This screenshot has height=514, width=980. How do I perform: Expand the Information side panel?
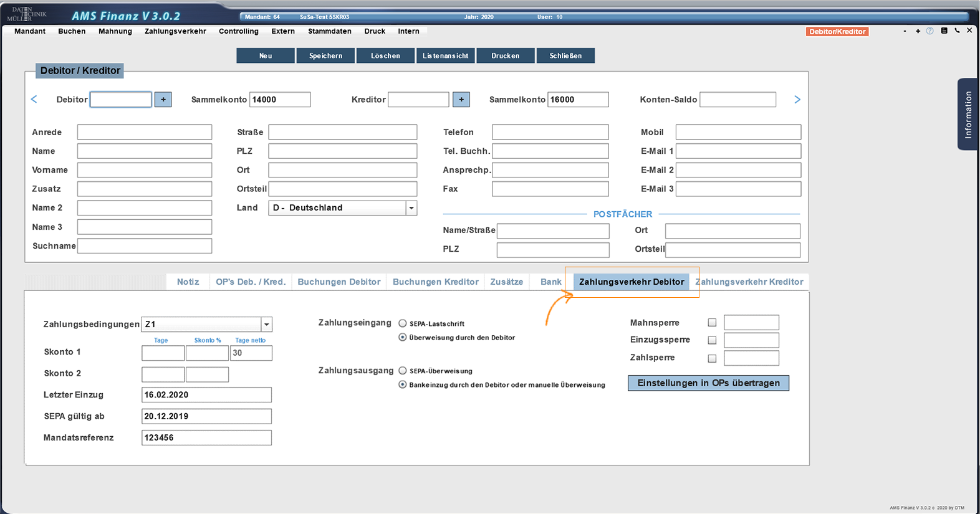click(967, 114)
